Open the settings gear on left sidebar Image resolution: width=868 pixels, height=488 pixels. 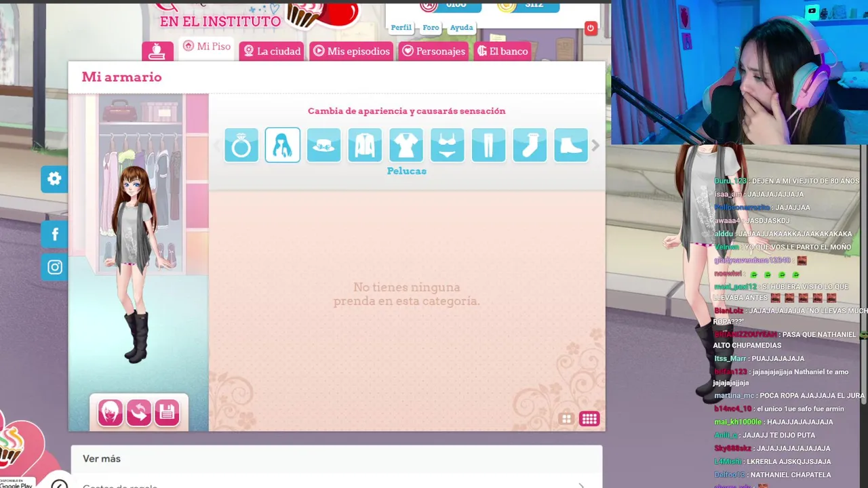tap(54, 179)
